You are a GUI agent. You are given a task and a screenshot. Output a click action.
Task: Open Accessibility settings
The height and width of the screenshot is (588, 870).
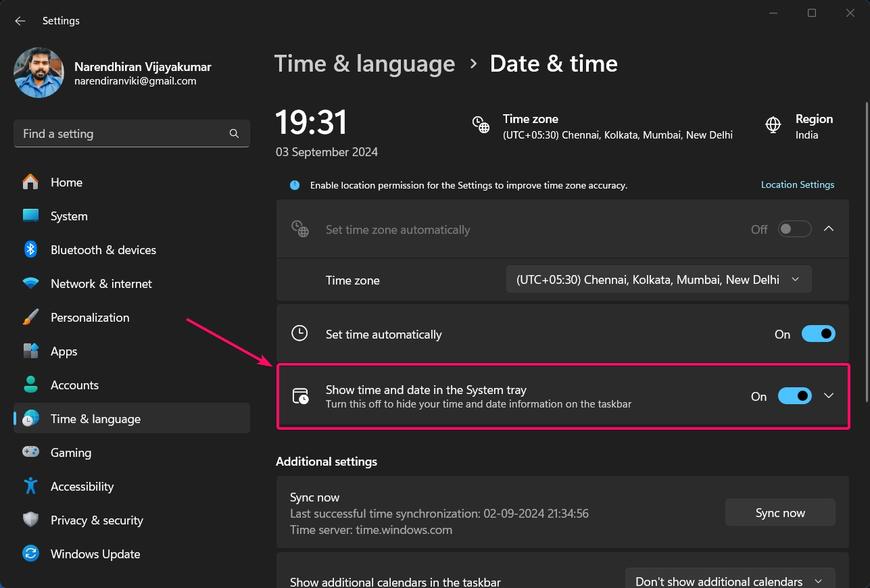point(132,487)
